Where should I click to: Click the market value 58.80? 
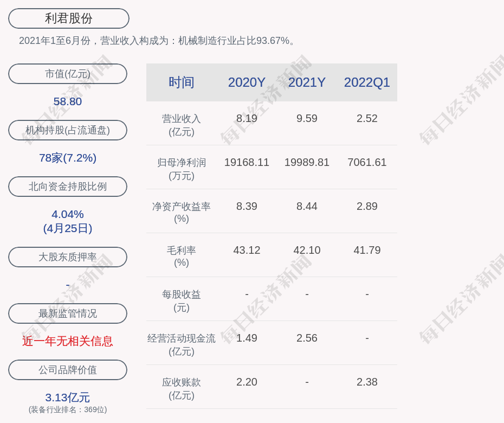[x=68, y=101]
